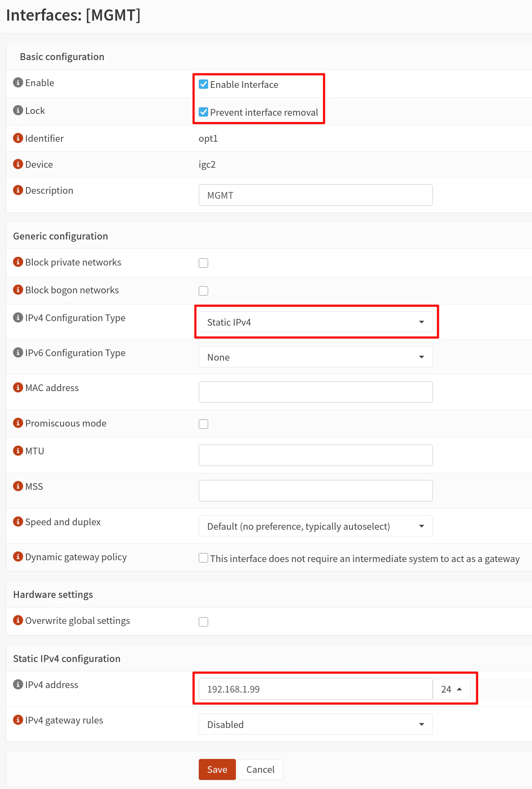This screenshot has height=789, width=532.
Task: Click the info icon beside IPv4 address
Action: point(18,684)
